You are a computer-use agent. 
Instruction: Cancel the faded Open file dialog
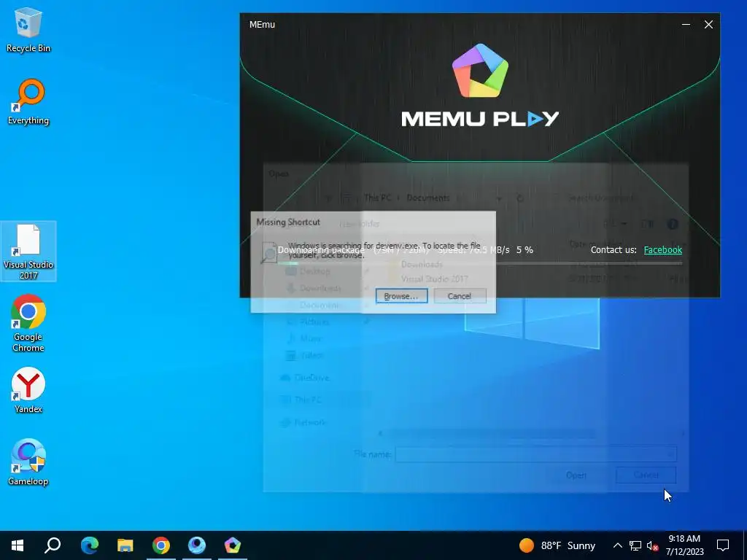point(646,475)
